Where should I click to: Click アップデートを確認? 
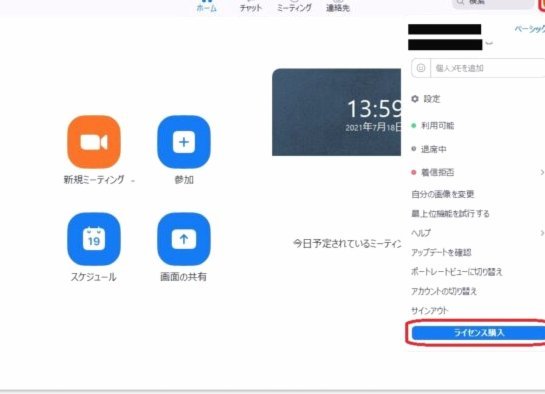[x=441, y=252]
